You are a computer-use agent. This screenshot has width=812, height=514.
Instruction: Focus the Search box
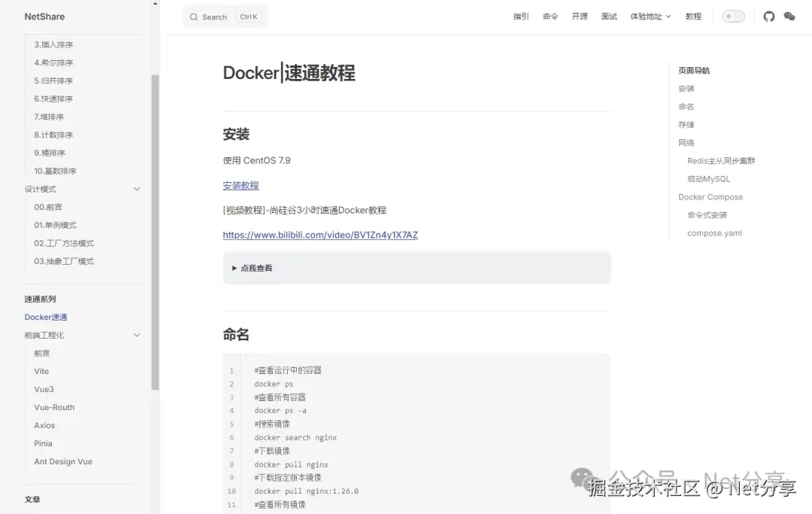pos(226,17)
